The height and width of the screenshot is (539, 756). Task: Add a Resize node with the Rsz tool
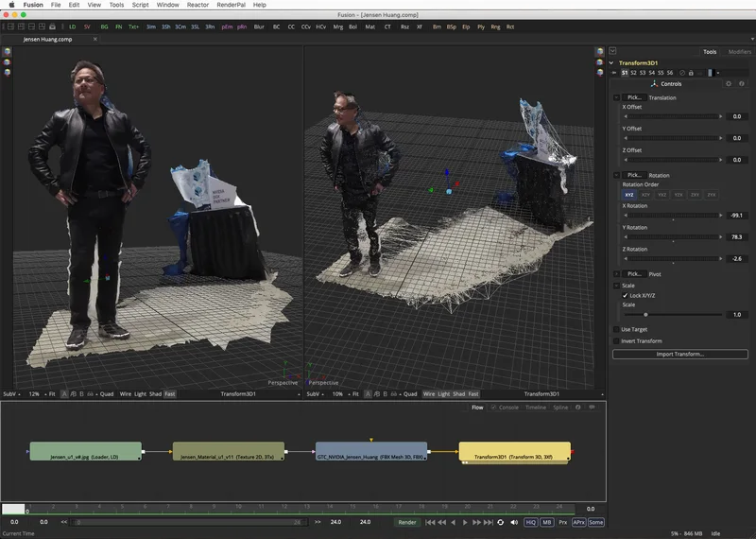pos(405,27)
